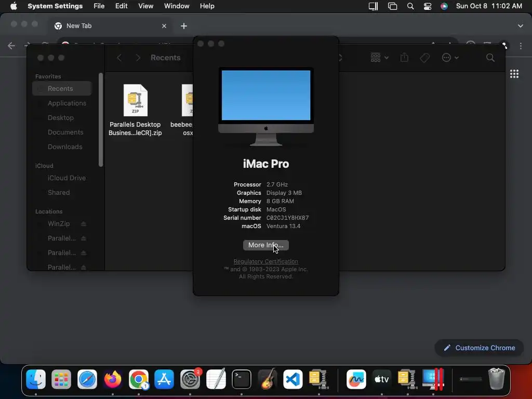Go back in Chrome
Screen dimensions: 532x399
pyautogui.click(x=11, y=46)
